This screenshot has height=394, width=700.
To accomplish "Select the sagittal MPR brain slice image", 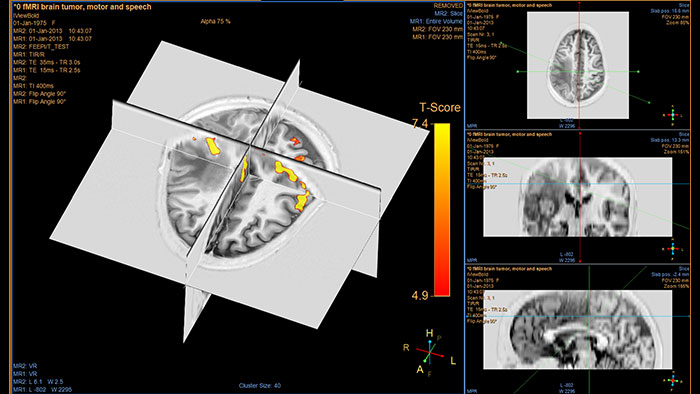I will tap(578, 330).
